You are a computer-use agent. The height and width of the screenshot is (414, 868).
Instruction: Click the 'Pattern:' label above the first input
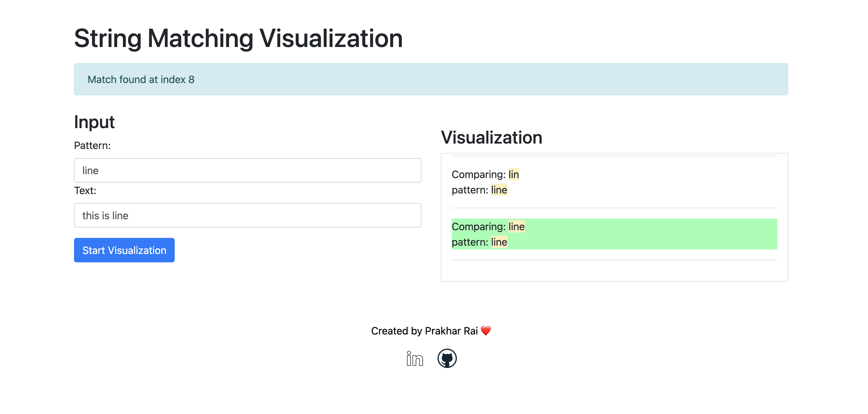tap(92, 145)
